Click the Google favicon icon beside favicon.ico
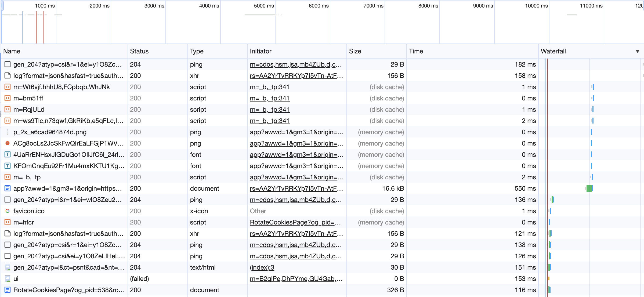The width and height of the screenshot is (644, 297). [8, 211]
